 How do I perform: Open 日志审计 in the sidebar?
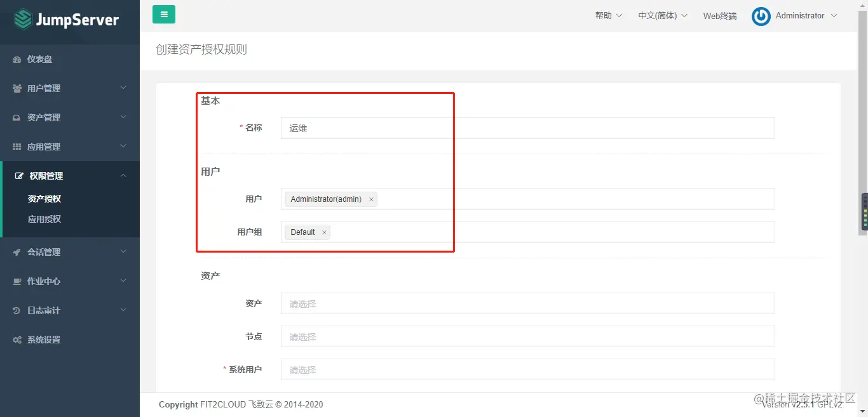pos(70,310)
